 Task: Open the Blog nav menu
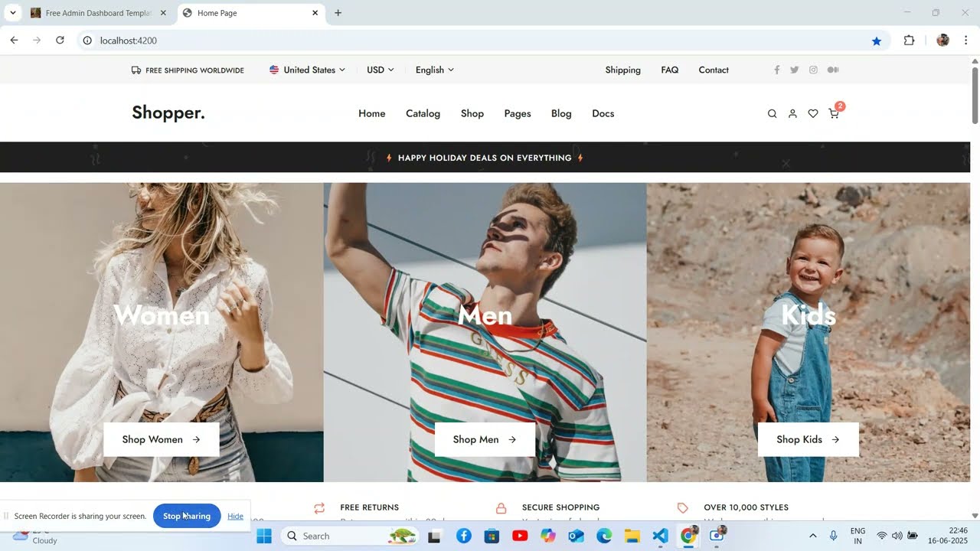tap(561, 114)
